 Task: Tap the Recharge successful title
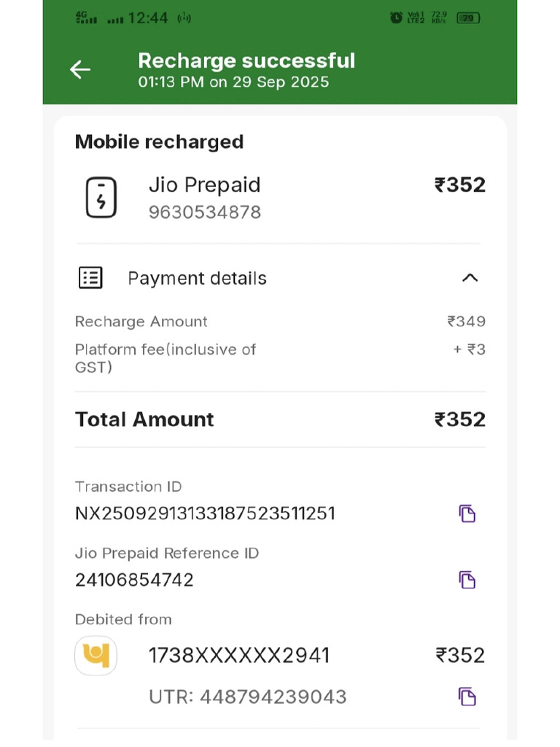(246, 61)
